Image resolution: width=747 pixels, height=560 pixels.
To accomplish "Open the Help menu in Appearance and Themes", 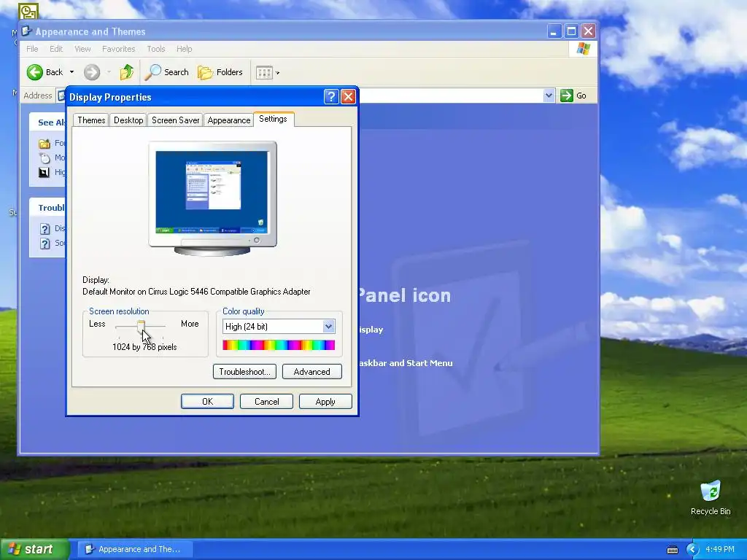I will 184,49.
